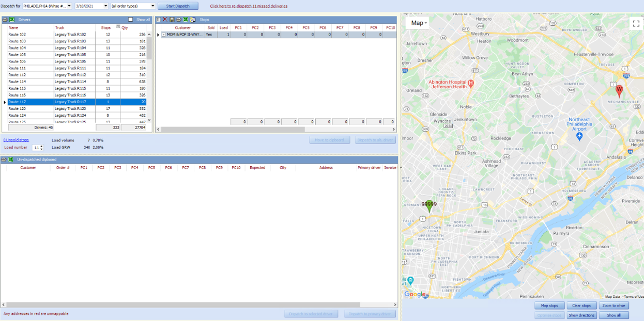Click the Stops column filter icon
Viewport: 644px width, 321px height.
coord(118,27)
